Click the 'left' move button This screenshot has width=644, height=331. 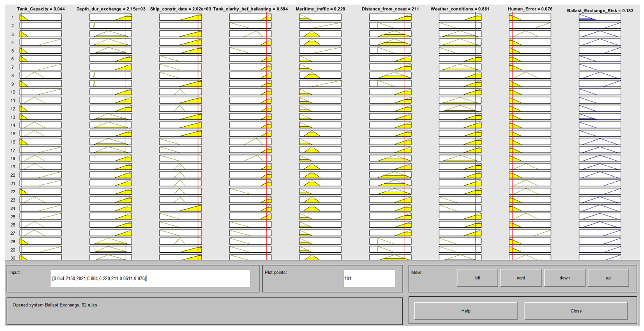point(477,278)
